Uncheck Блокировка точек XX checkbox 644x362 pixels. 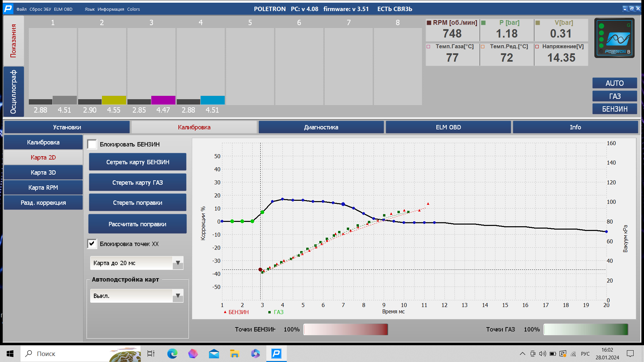pyautogui.click(x=92, y=244)
